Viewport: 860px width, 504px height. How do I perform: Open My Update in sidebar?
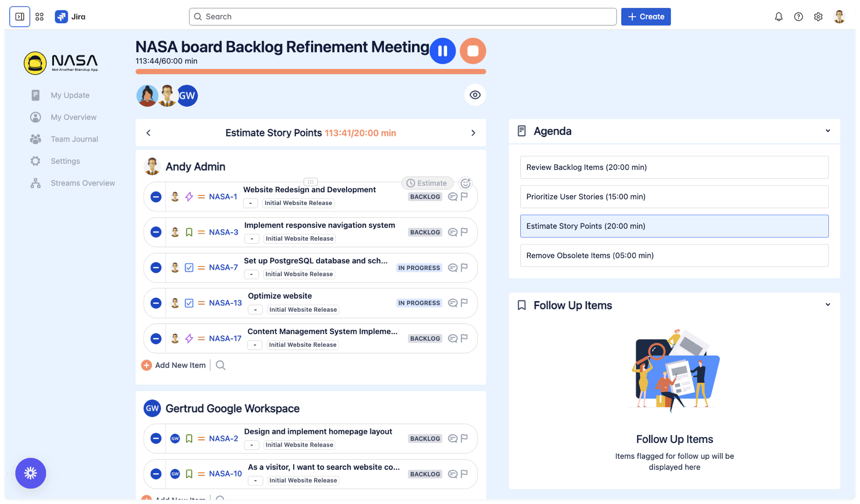click(70, 95)
